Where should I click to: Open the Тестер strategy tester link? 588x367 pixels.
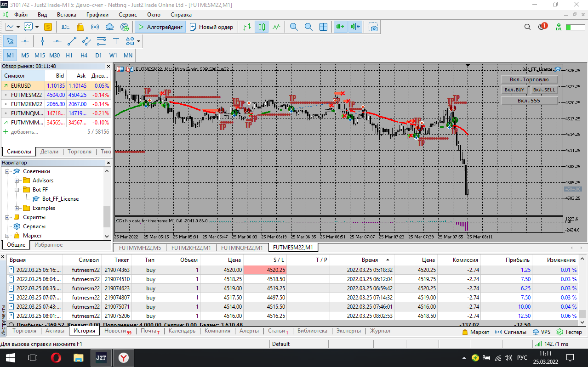569,332
